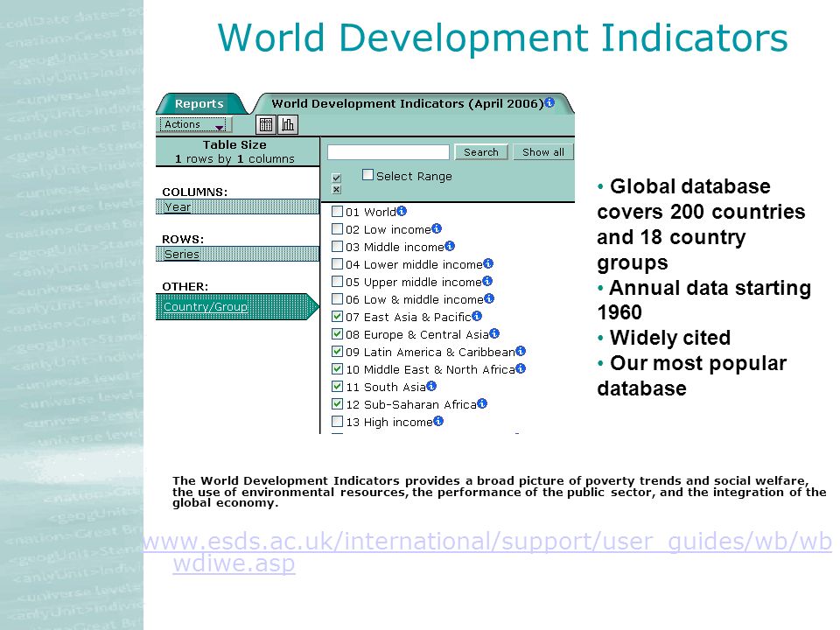Check the 01 World checkbox
Viewport: 840px width, 630px height.
click(x=337, y=211)
